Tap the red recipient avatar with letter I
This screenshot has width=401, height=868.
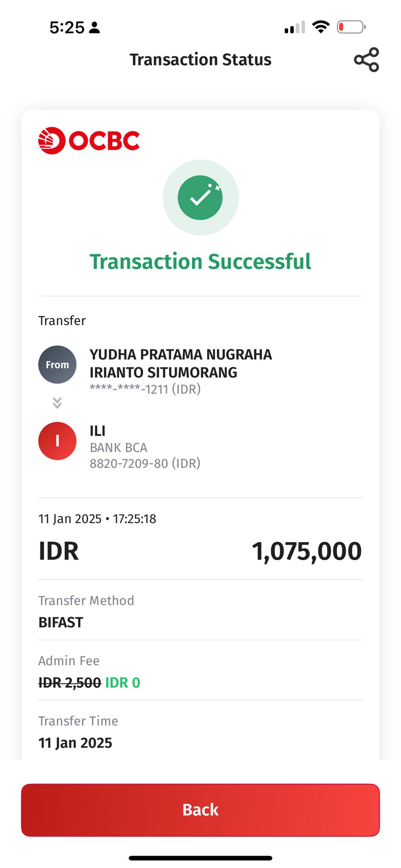tap(57, 441)
